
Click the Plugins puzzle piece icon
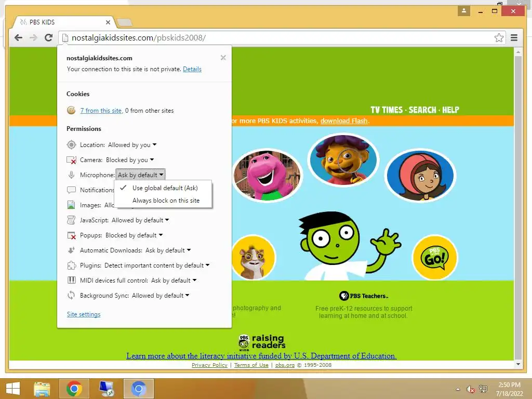(x=71, y=265)
